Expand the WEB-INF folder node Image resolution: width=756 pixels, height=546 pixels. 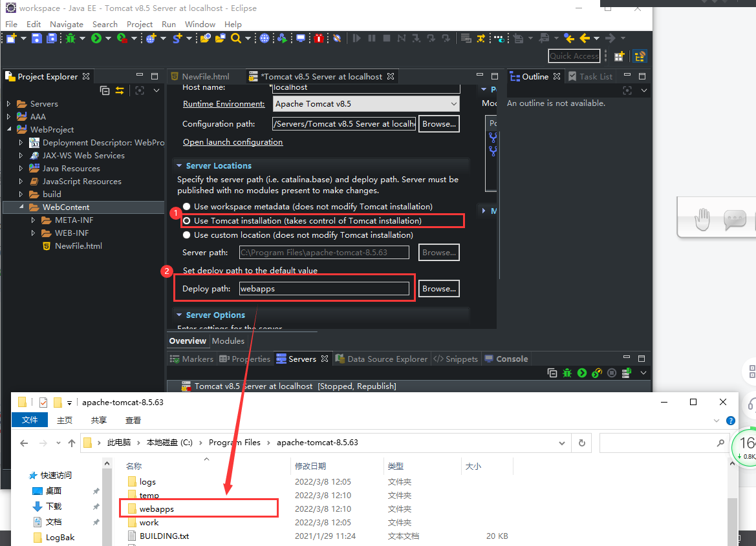33,233
